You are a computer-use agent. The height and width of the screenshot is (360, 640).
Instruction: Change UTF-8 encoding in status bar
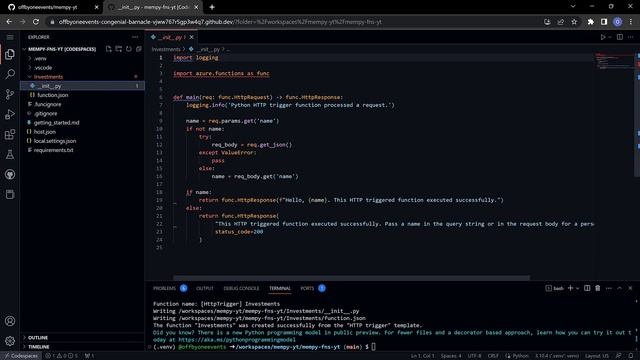tap(474, 356)
